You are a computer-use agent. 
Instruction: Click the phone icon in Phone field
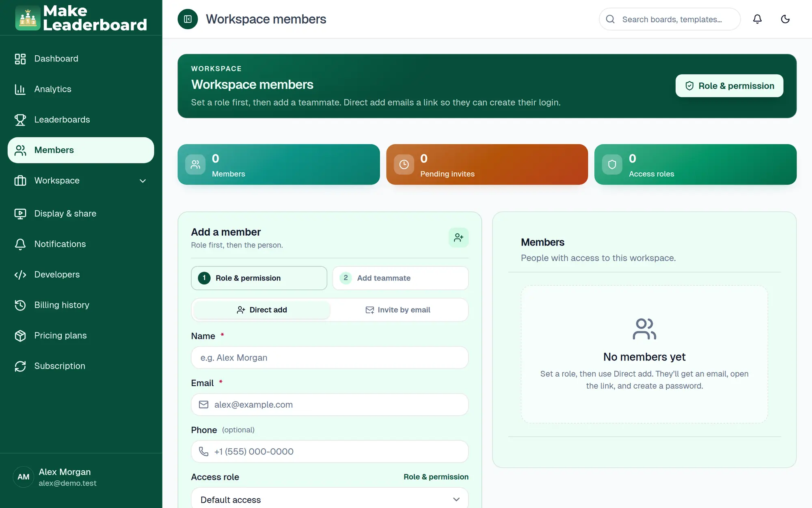click(203, 452)
